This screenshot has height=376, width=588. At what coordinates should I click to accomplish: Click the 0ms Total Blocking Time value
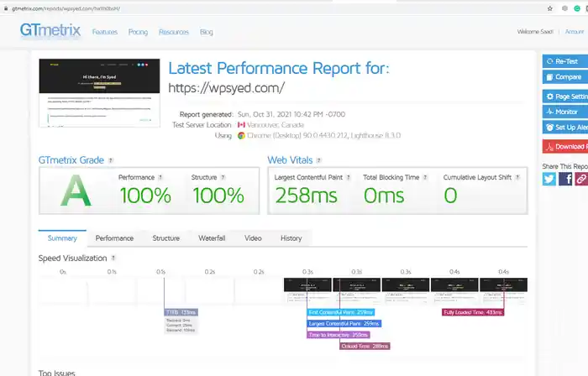coord(384,196)
